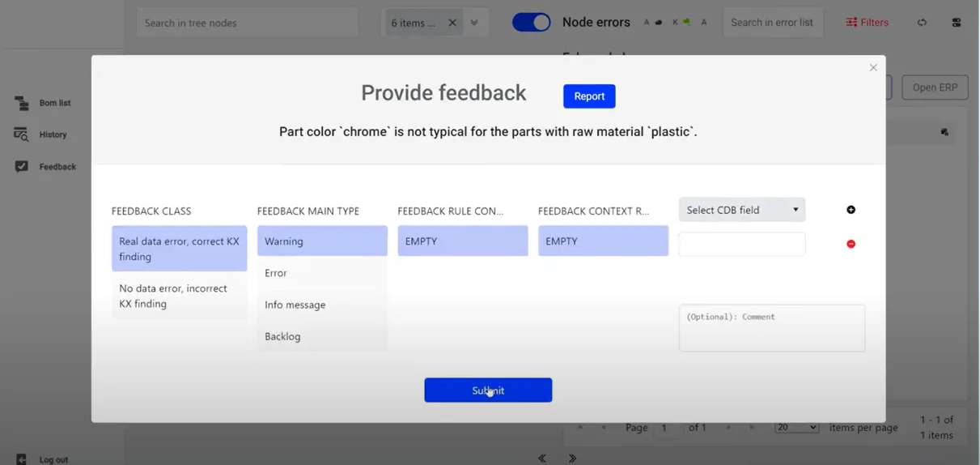980x465 pixels.
Task: Open the Select CDB field dropdown
Action: click(742, 210)
